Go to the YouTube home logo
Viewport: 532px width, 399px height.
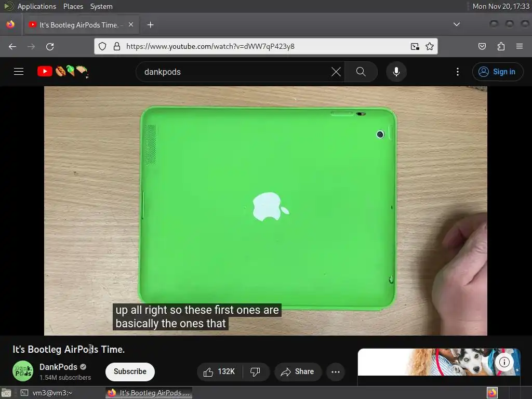[63, 72]
